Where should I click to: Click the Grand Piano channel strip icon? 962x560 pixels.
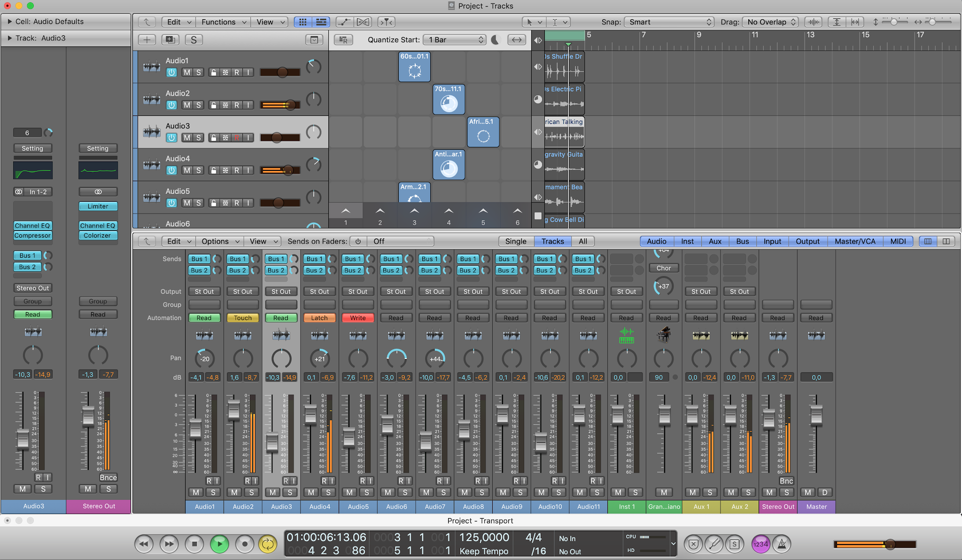tap(664, 335)
